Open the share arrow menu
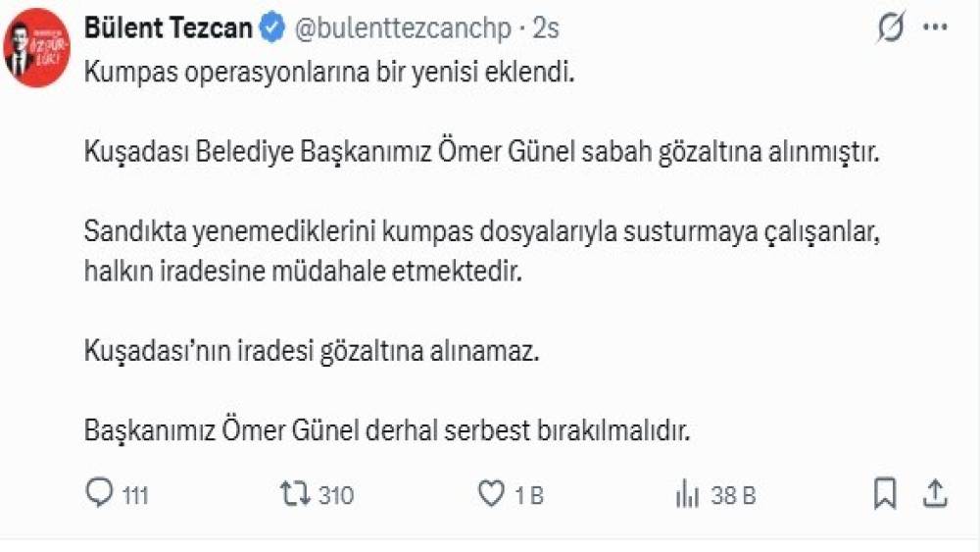The width and height of the screenshot is (980, 552). 934,494
